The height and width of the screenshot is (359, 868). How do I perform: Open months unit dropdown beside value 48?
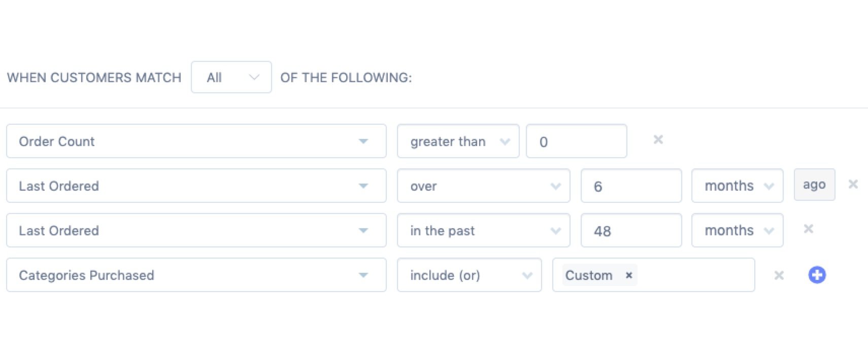pos(737,230)
